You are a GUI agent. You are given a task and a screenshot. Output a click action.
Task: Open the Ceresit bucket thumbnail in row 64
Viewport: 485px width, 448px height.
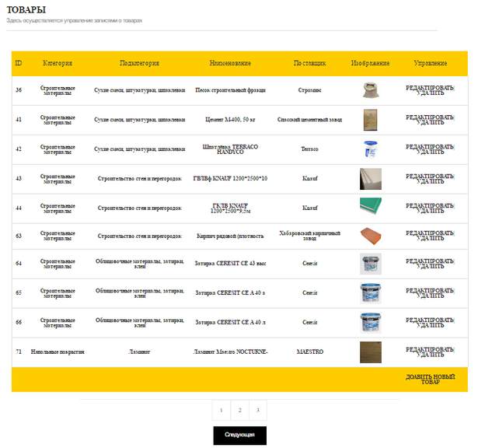pos(370,264)
